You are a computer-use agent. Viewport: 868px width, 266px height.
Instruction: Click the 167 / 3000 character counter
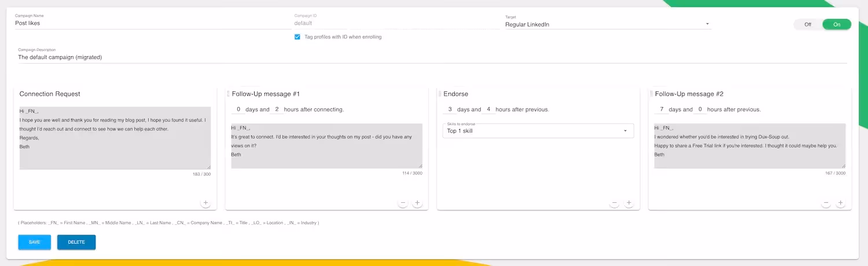tap(836, 173)
